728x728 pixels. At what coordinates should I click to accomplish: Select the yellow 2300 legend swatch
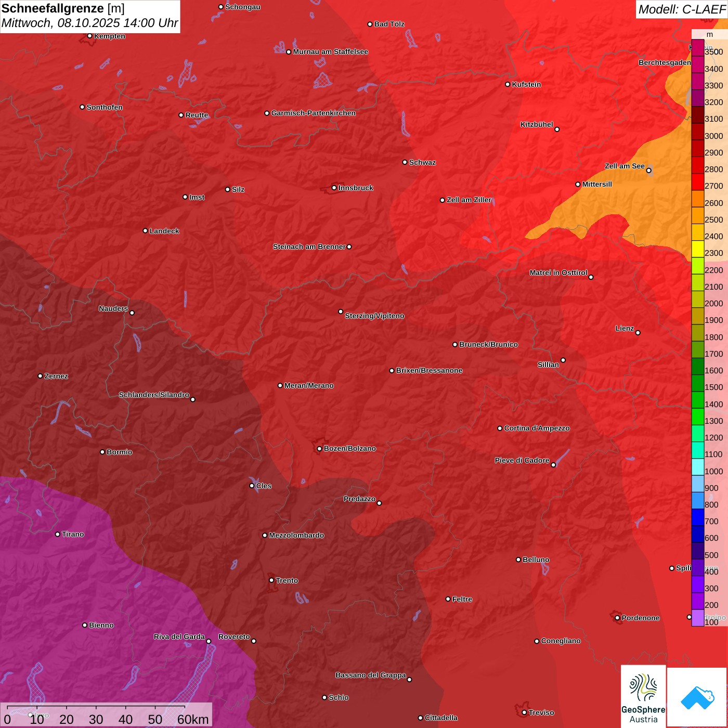(x=698, y=249)
